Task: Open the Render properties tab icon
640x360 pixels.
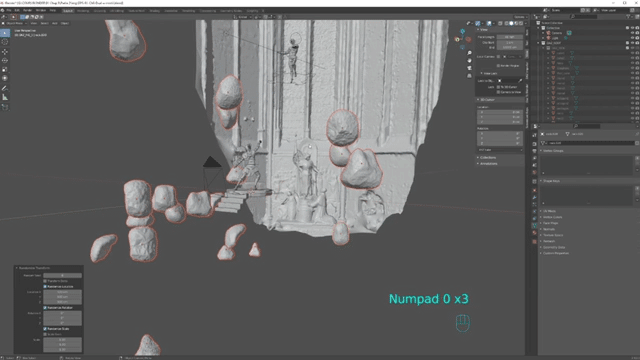Action: click(x=534, y=144)
